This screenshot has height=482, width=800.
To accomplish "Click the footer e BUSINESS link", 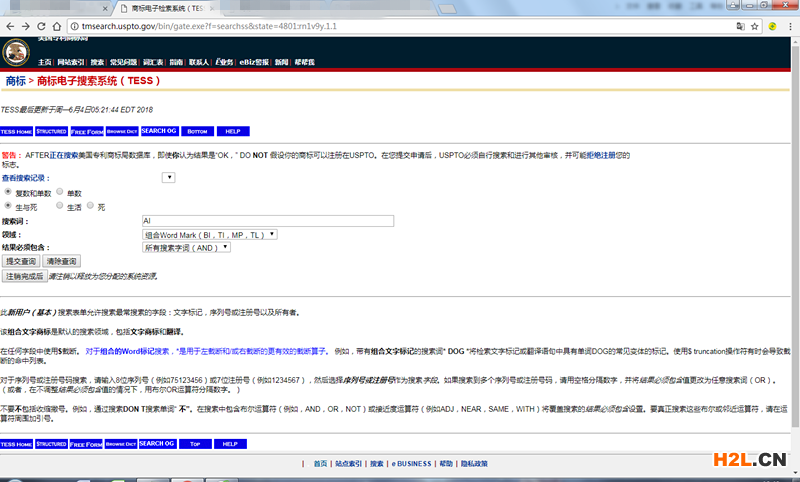I will point(411,464).
